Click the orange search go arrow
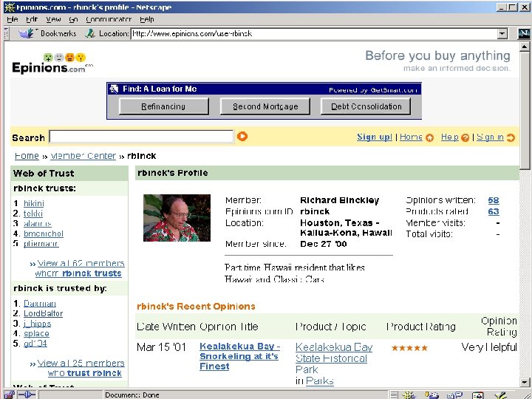 click(x=242, y=137)
